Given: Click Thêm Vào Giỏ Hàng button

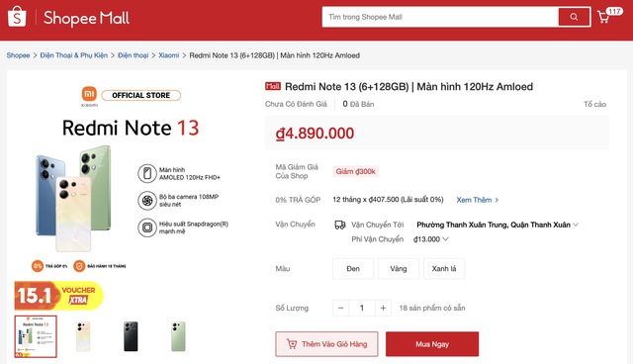Looking at the screenshot, I should pos(326,344).
